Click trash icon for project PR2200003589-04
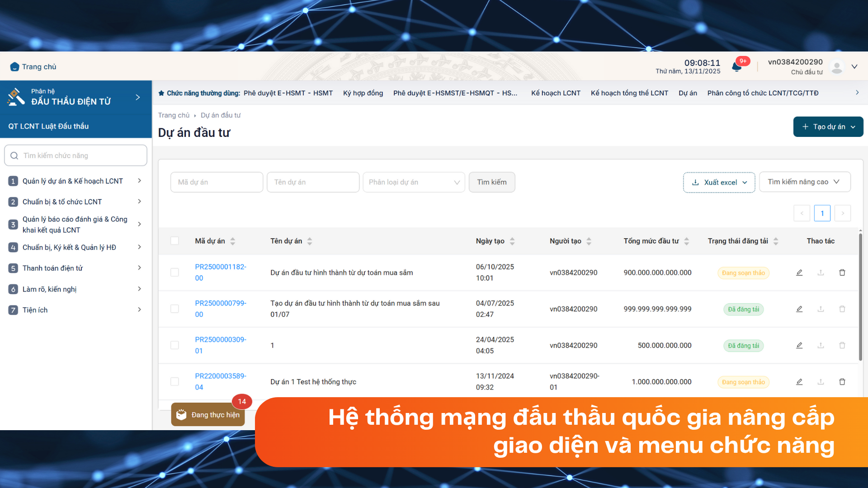Image resolution: width=868 pixels, height=488 pixels. click(x=842, y=382)
